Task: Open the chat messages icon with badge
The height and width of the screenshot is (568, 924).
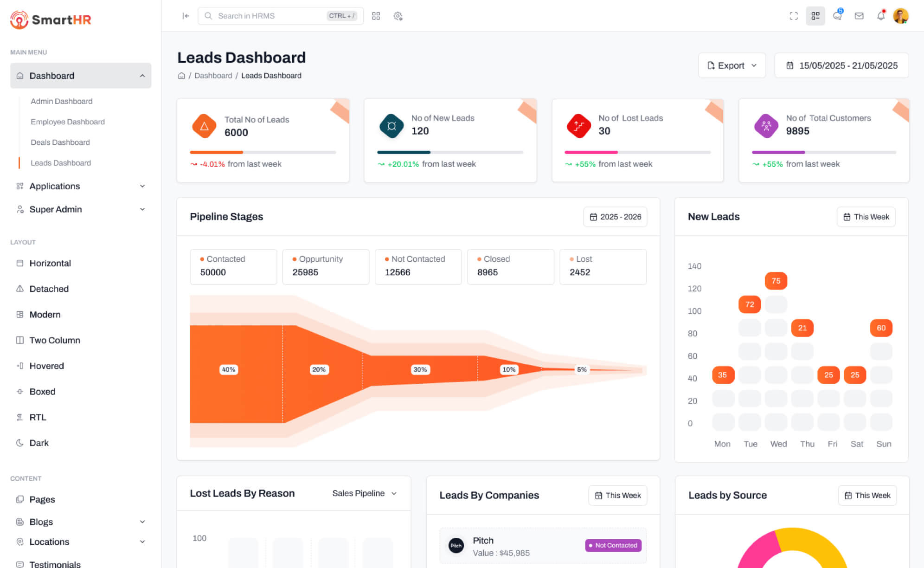Action: point(837,16)
